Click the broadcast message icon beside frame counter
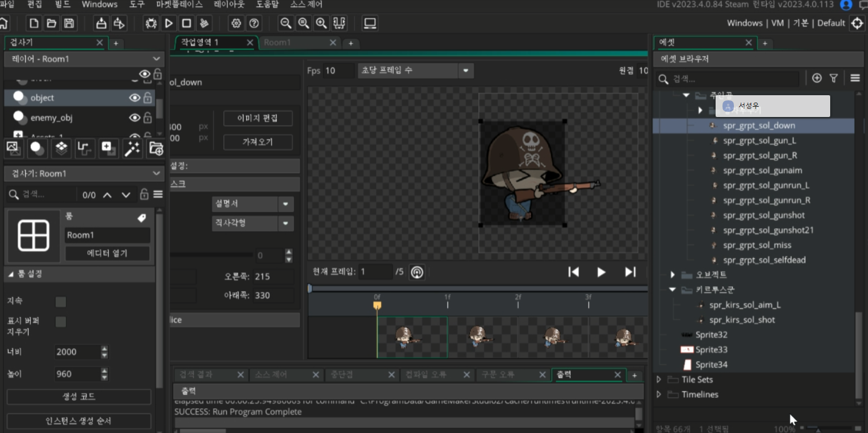Screen dimensions: 868x433 click(x=417, y=272)
